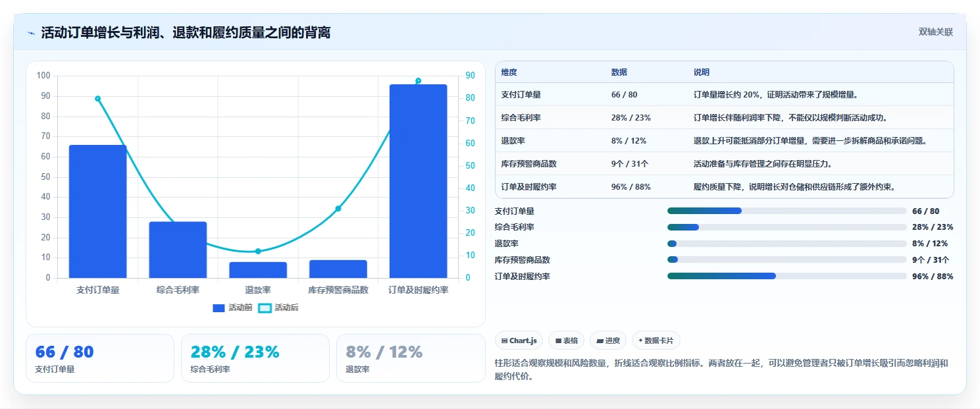
Task: Click the 订单及时履约率 progress bar
Action: [787, 276]
